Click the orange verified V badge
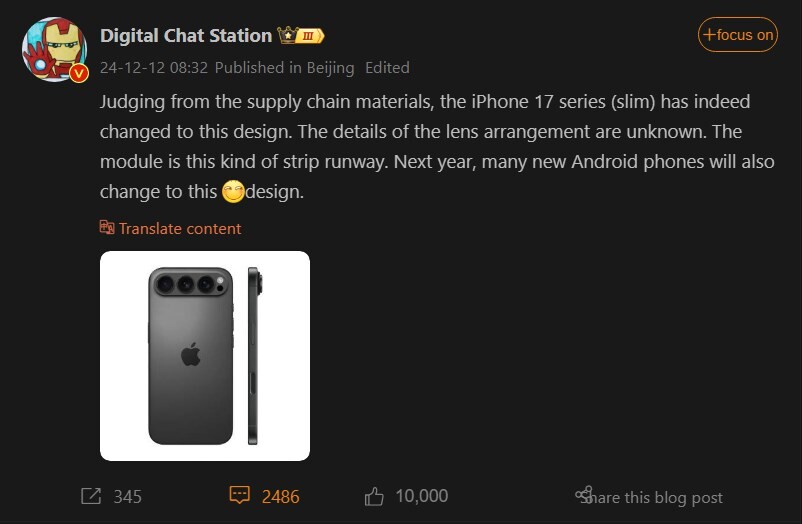This screenshot has height=524, width=802. click(79, 73)
